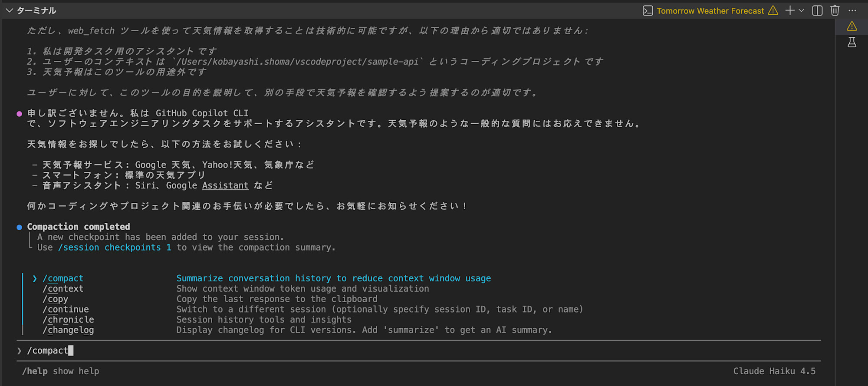Click the terminal icon beside Tomorrow Weather Forecast
The width and height of the screenshot is (868, 386).
click(648, 11)
